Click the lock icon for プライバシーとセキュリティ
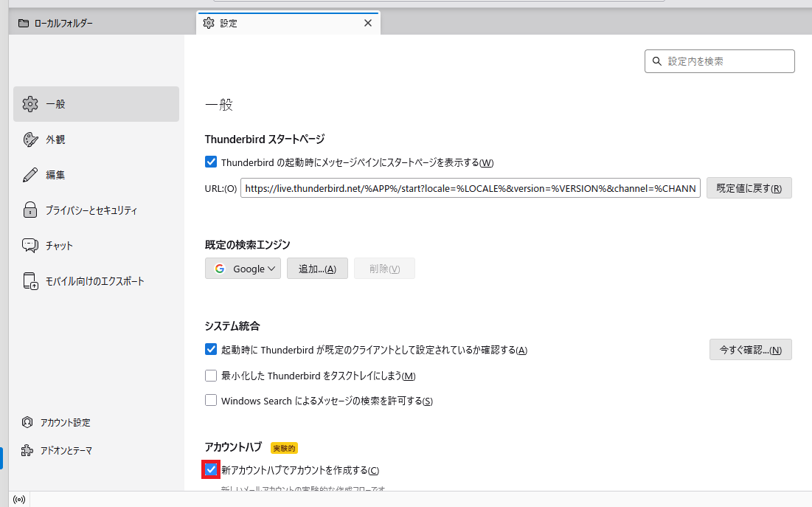Viewport: 812px width, 507px height. (x=30, y=210)
